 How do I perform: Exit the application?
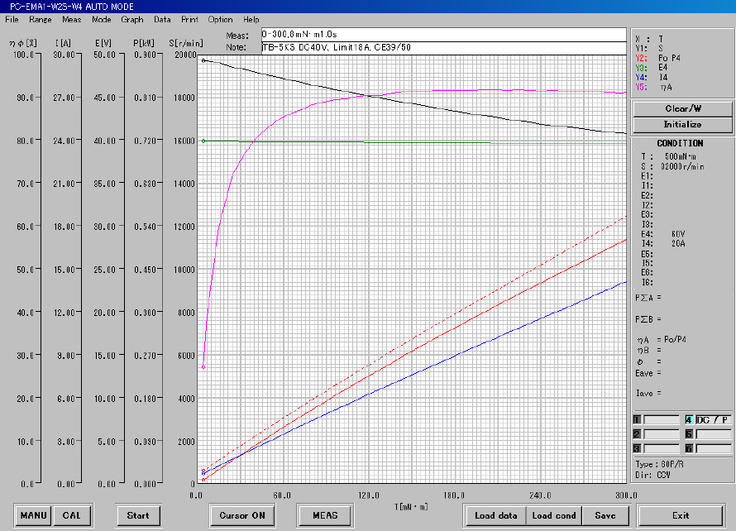pyautogui.click(x=681, y=515)
